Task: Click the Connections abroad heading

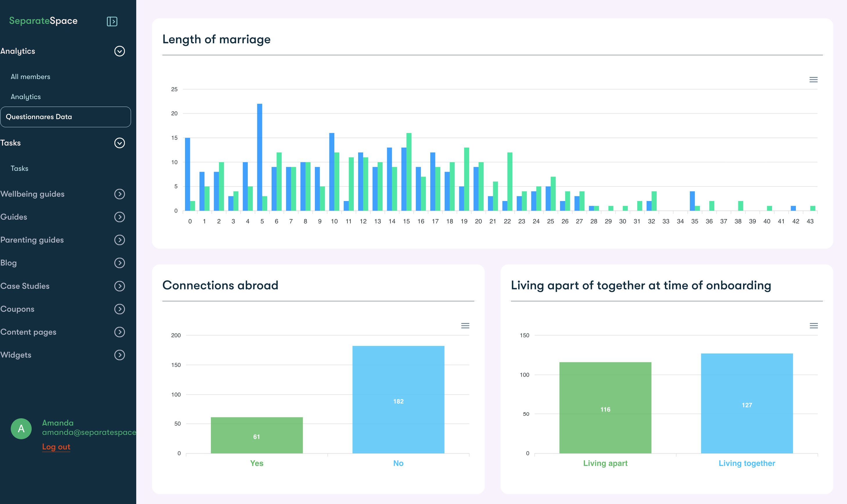Action: [x=220, y=286]
